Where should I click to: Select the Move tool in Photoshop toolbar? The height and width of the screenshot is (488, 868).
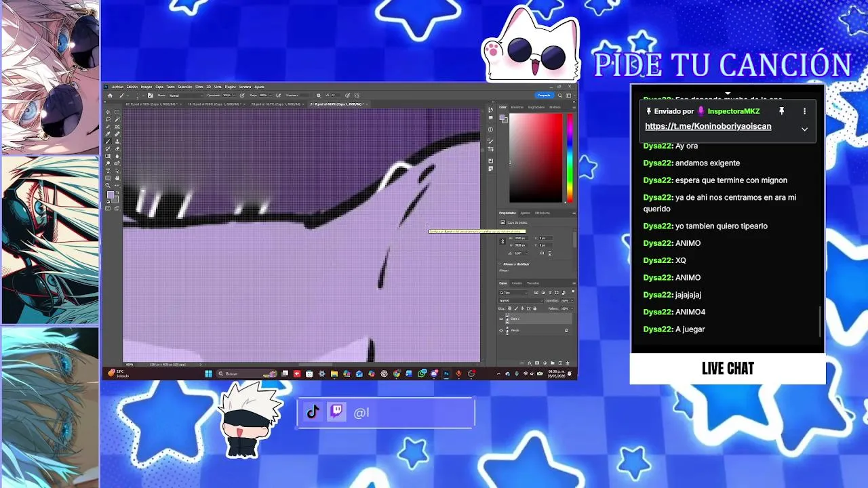click(108, 112)
